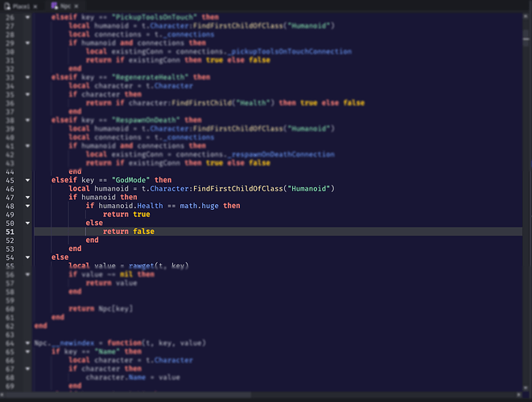Collapse the fold arrow on line 26

pos(27,17)
